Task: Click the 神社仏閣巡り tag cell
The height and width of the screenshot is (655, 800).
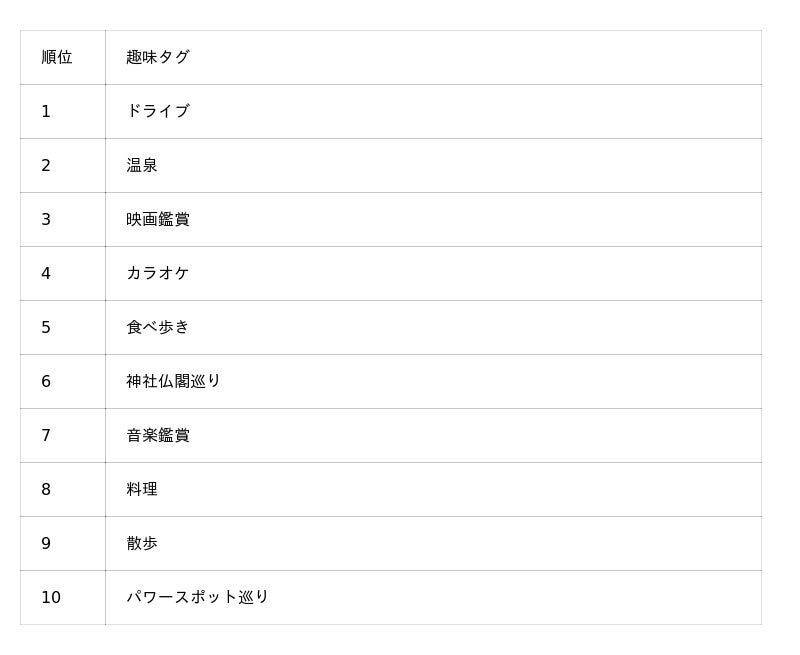Action: pyautogui.click(x=173, y=381)
